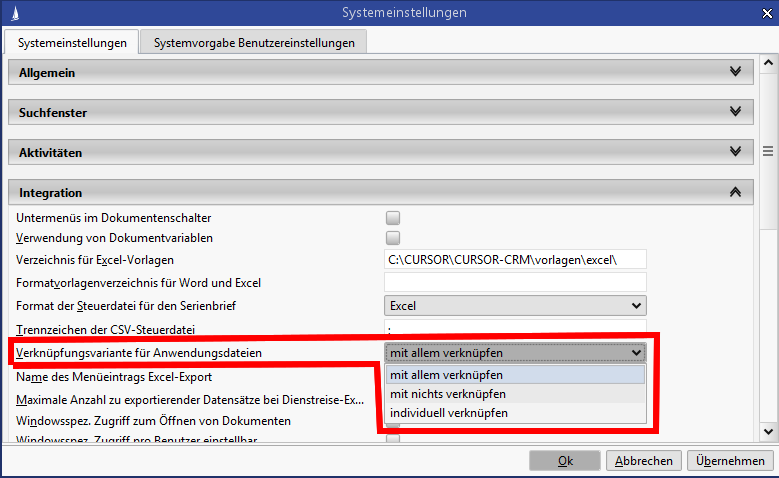This screenshot has width=779, height=478.
Task: Collapse the Integration section
Action: (736, 191)
